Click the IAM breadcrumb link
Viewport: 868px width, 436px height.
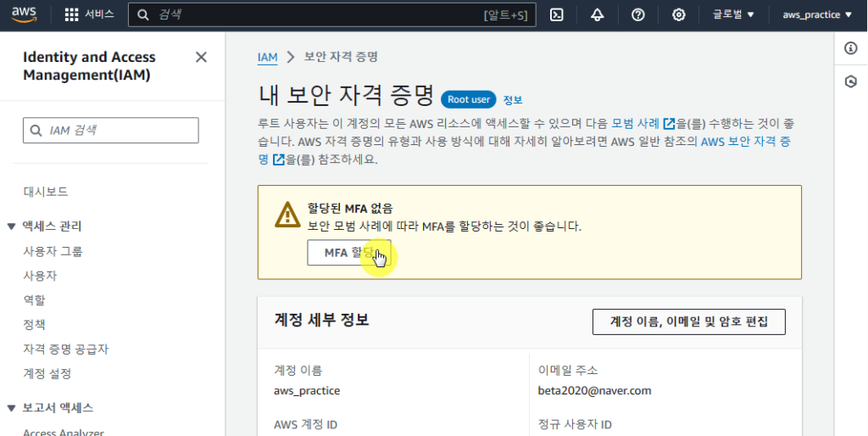click(x=267, y=57)
